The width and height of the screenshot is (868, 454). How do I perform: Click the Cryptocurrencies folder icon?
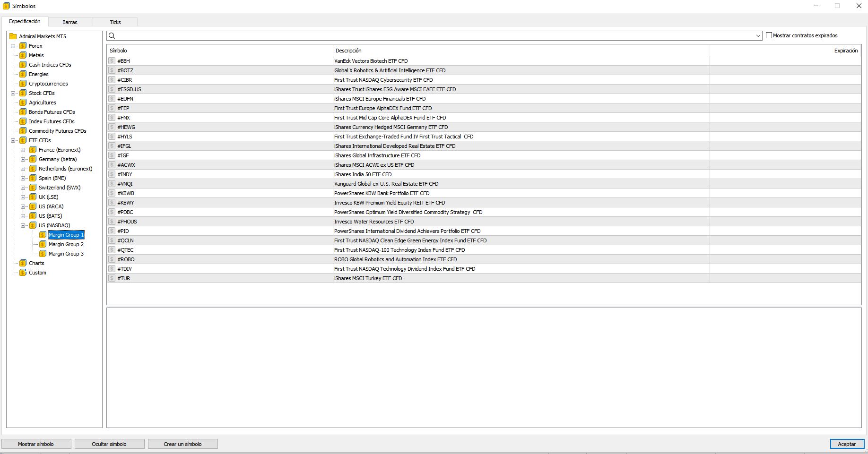coord(23,84)
